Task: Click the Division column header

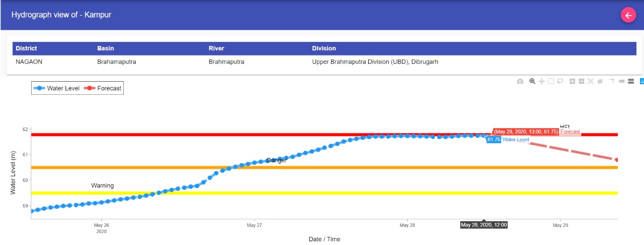Action: click(x=324, y=48)
